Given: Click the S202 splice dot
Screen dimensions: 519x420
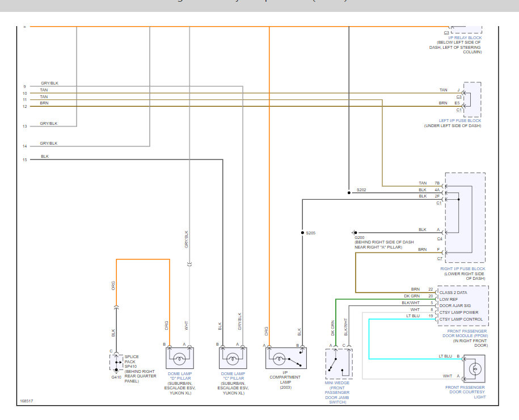Looking at the screenshot, I should [x=348, y=192].
